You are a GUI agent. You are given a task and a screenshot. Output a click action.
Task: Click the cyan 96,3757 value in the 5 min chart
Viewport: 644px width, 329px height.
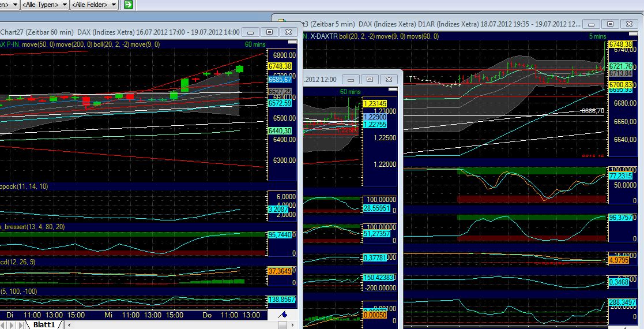[620, 218]
